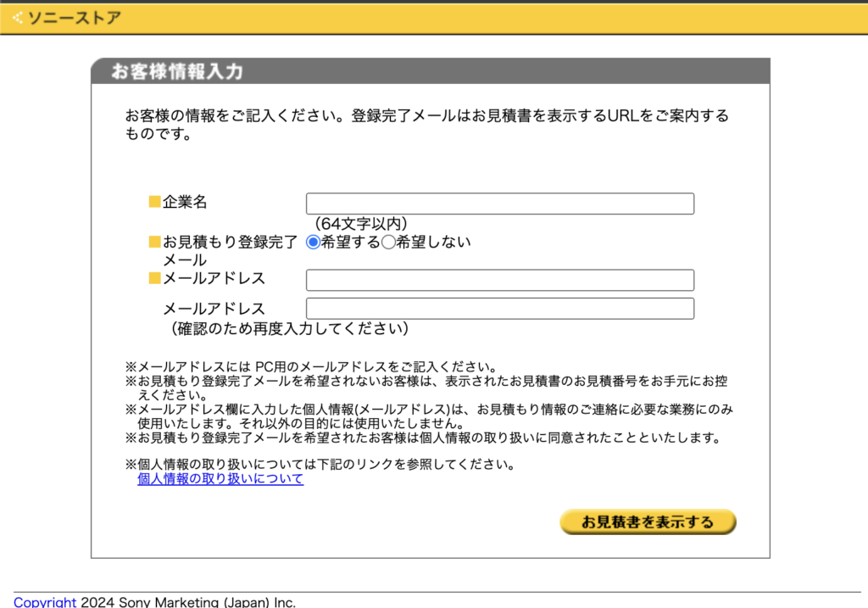This screenshot has width=868, height=608.
Task: Click the (64文字以内) hint text
Action: click(361, 223)
